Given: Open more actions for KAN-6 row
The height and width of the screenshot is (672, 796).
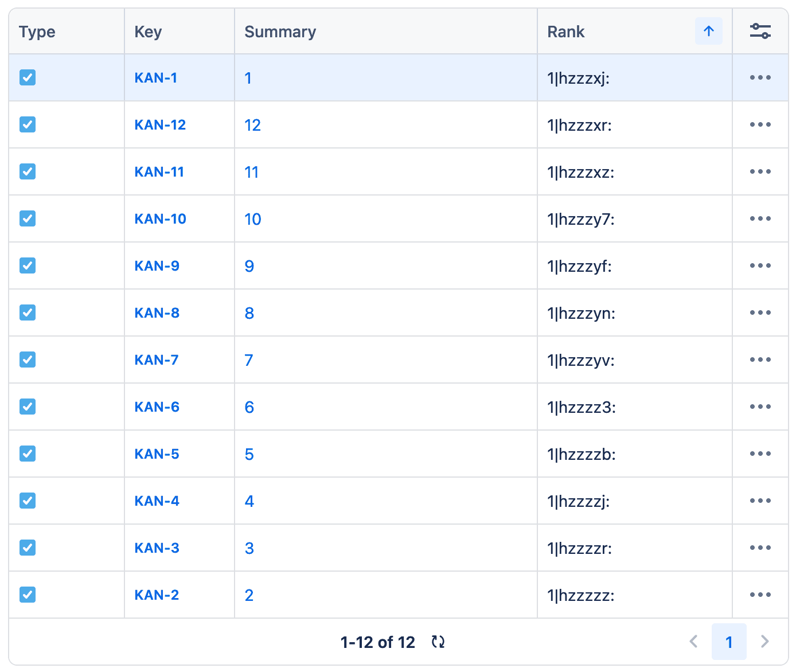Looking at the screenshot, I should tap(760, 407).
